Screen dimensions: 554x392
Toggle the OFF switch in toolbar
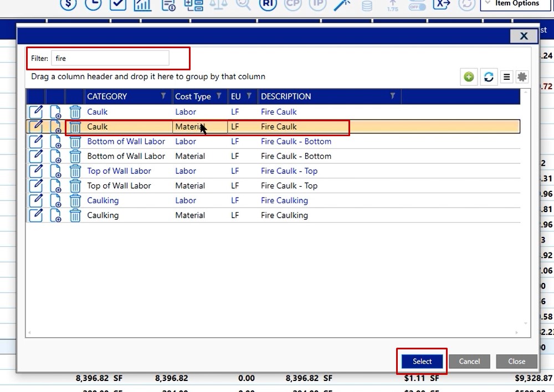pos(416,5)
